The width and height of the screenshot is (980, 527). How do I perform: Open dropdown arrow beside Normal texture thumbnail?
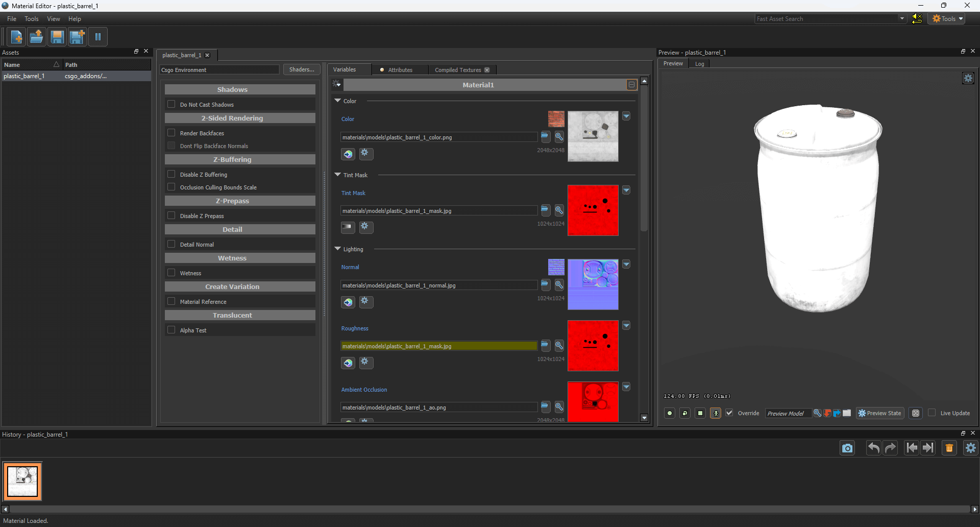point(626,265)
